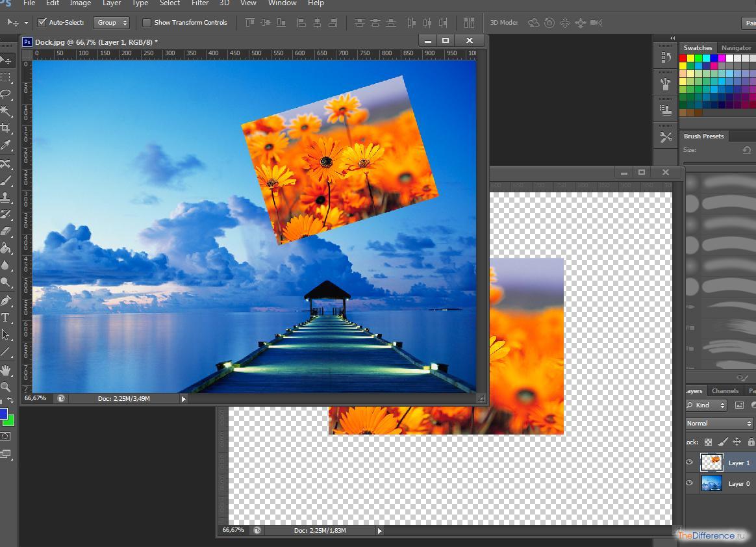Viewport: 756px width, 547px height.
Task: Switch to the Channels tab
Action: pyautogui.click(x=725, y=391)
